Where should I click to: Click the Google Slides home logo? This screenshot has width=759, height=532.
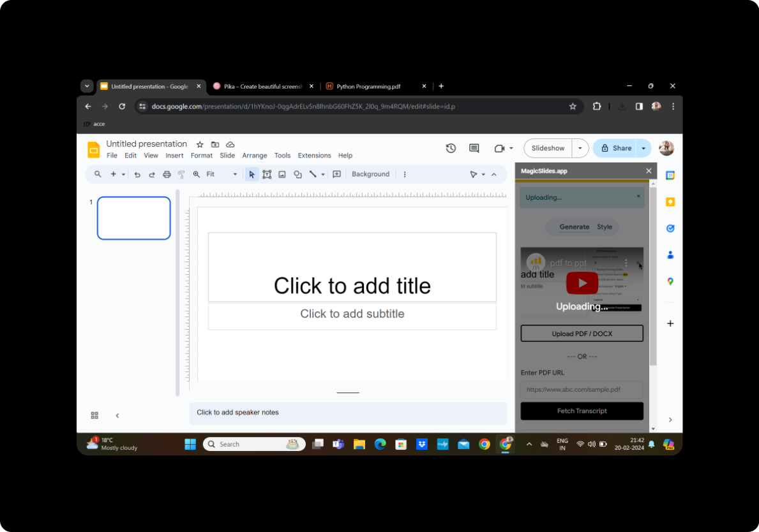click(x=93, y=150)
